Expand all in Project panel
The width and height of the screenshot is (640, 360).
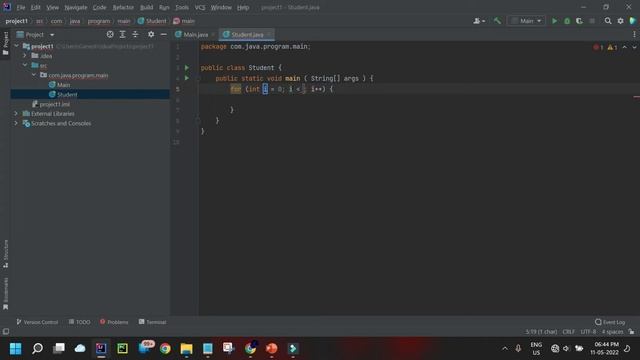click(x=122, y=35)
